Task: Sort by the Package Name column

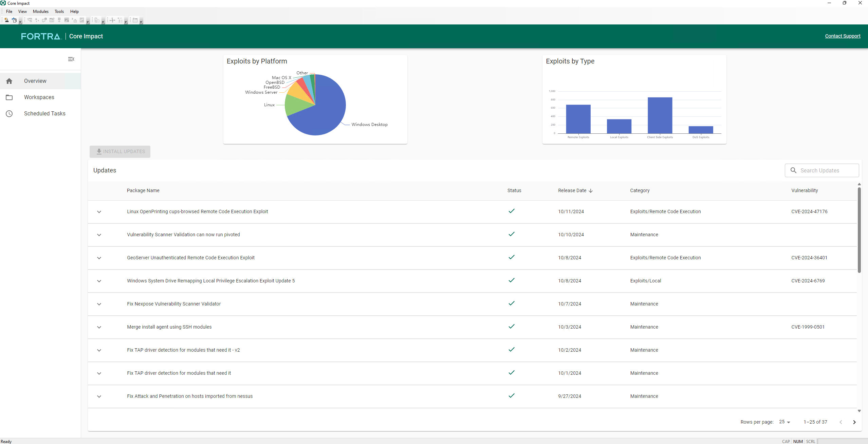Action: click(143, 190)
